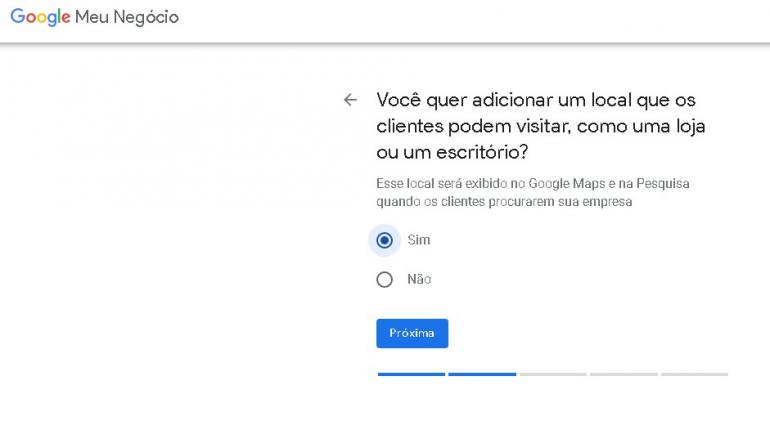770x421 pixels.
Task: Select the Sim radio button
Action: click(x=385, y=240)
